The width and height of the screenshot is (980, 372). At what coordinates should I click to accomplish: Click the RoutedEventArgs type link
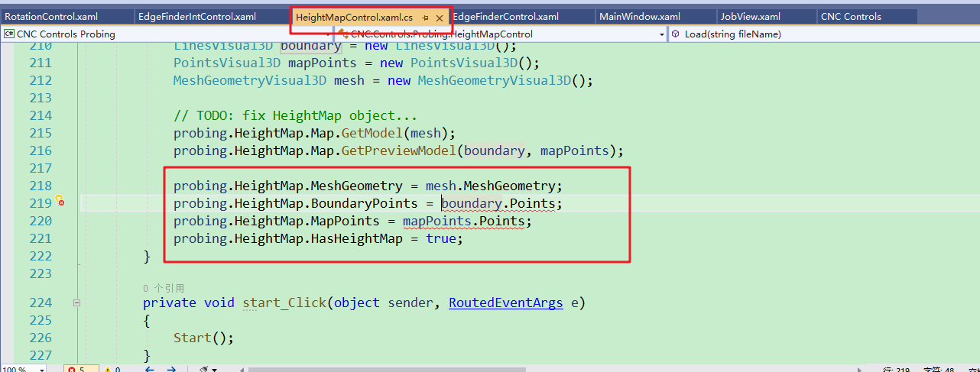coord(505,302)
